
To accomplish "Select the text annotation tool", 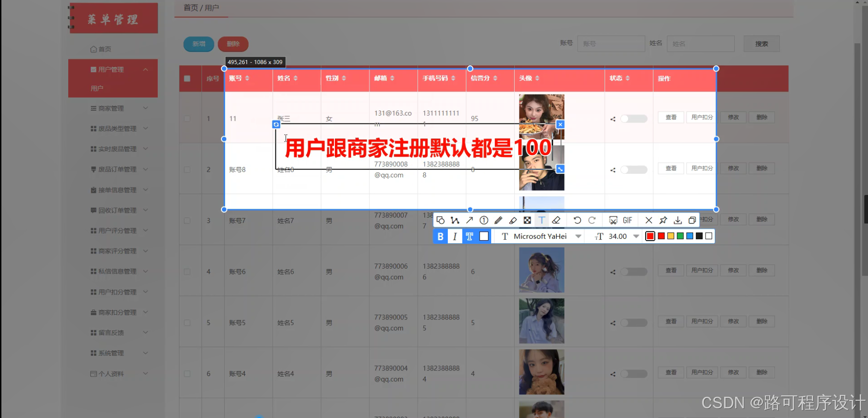I will coord(541,220).
